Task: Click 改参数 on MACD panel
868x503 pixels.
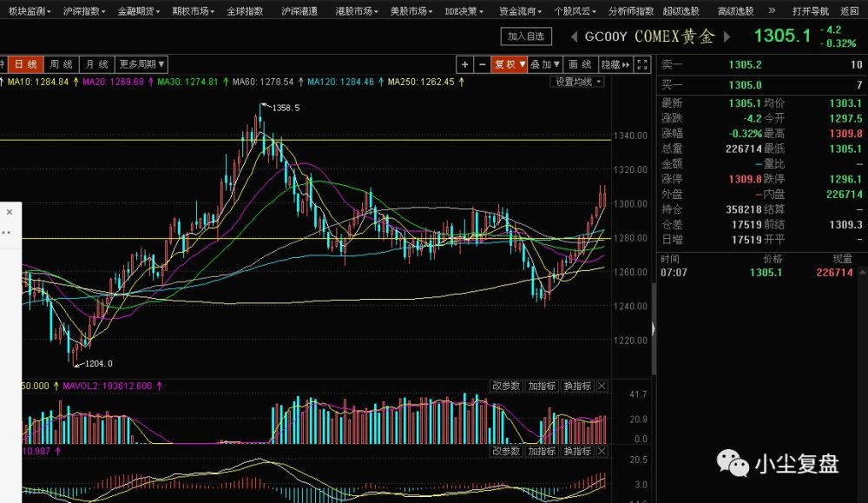Action: tap(507, 452)
